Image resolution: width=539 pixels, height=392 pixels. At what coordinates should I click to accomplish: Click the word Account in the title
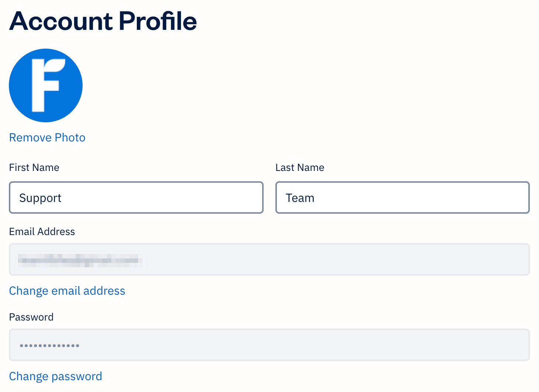click(61, 21)
